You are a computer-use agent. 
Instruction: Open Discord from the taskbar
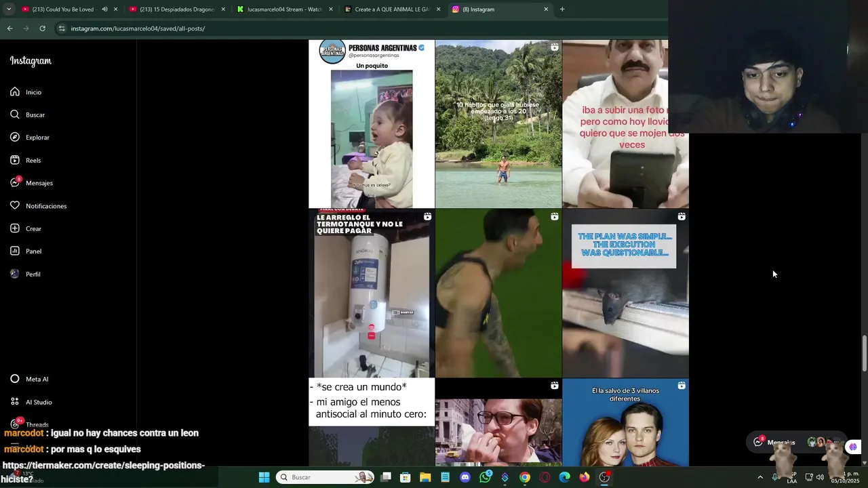465,477
